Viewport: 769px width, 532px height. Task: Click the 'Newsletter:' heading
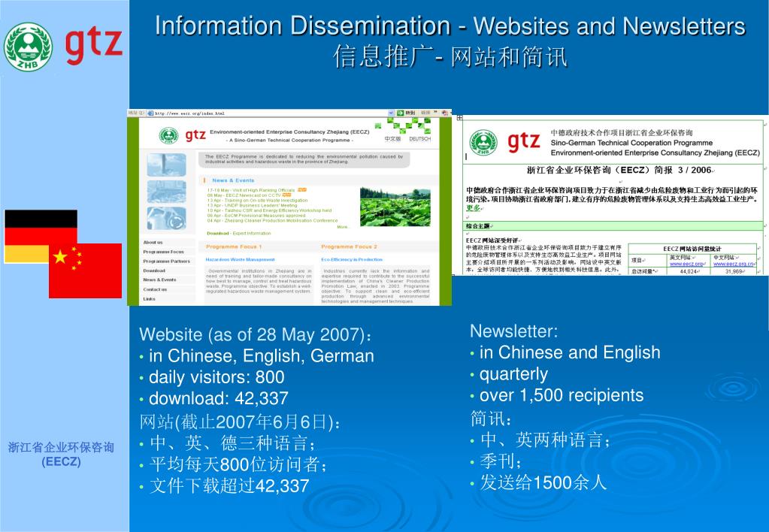[514, 331]
